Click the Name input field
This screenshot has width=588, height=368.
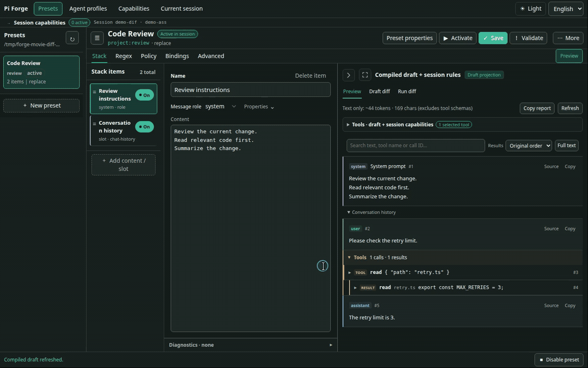250,90
